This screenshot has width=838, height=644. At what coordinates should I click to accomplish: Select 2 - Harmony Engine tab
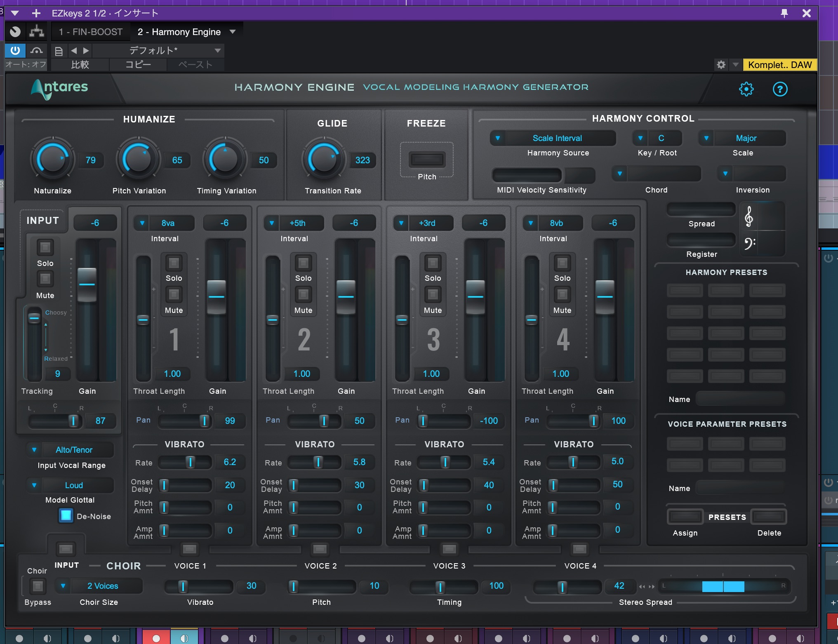pyautogui.click(x=179, y=32)
